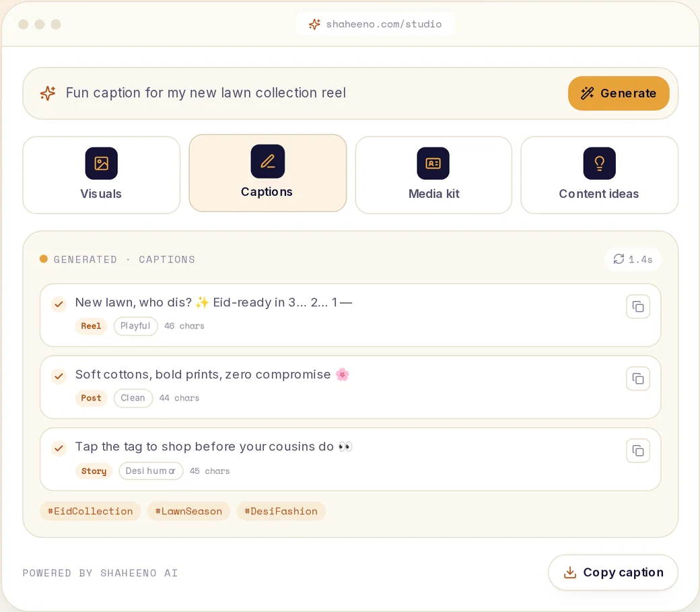
Task: Toggle the check on 'New lawn, who dis?' caption
Action: (x=59, y=304)
